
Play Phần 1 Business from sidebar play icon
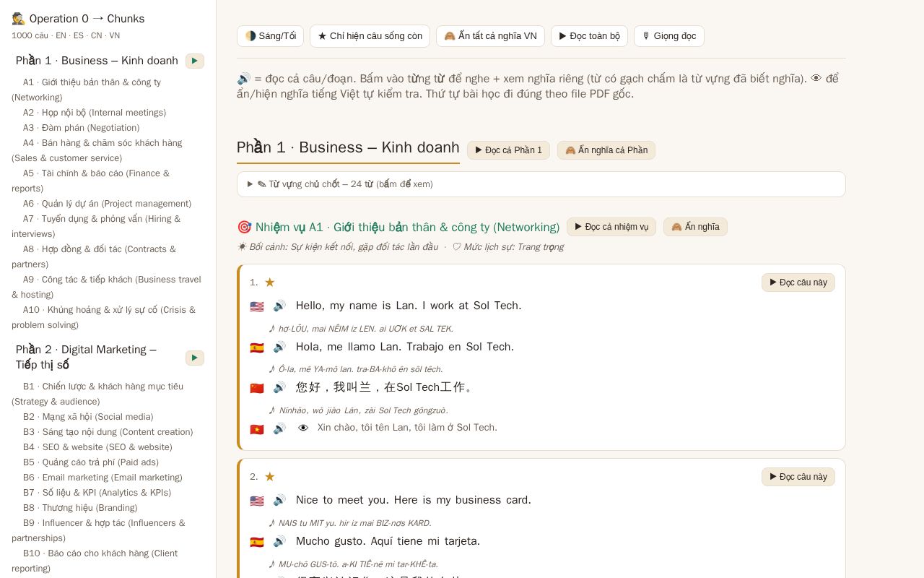click(195, 61)
